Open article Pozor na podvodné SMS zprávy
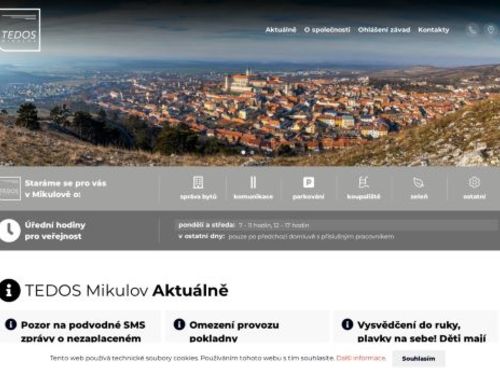Viewport: 500px width, 375px height. 83,332
